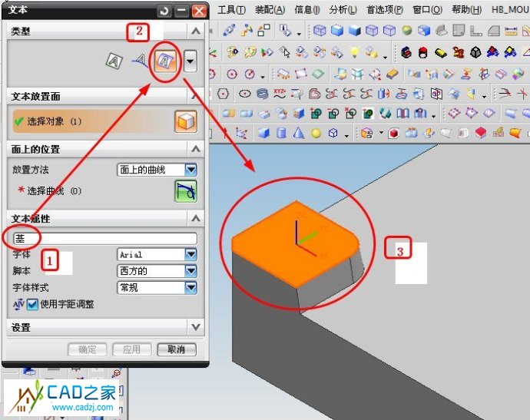Click the select curve icon button
This screenshot has height=420, width=530.
click(x=185, y=190)
